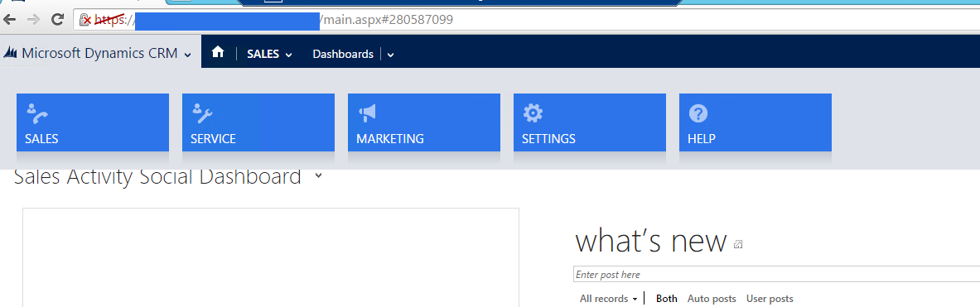Open the HELP tile
Image resolution: width=980 pixels, height=307 pixels.
pos(755,122)
